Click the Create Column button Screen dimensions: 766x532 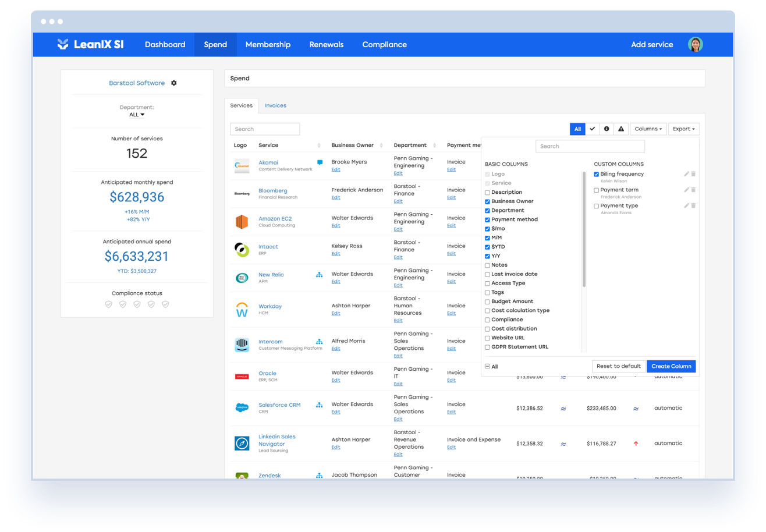(x=671, y=367)
